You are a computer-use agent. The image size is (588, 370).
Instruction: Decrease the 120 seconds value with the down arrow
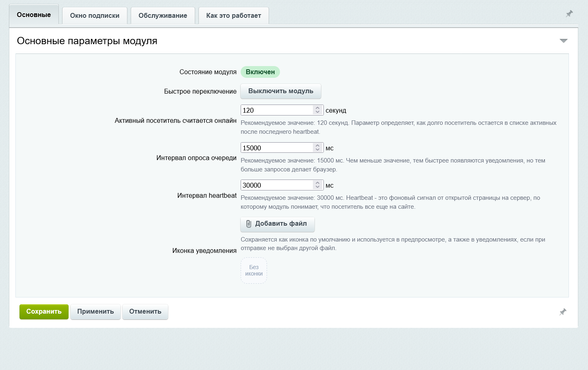point(318,112)
